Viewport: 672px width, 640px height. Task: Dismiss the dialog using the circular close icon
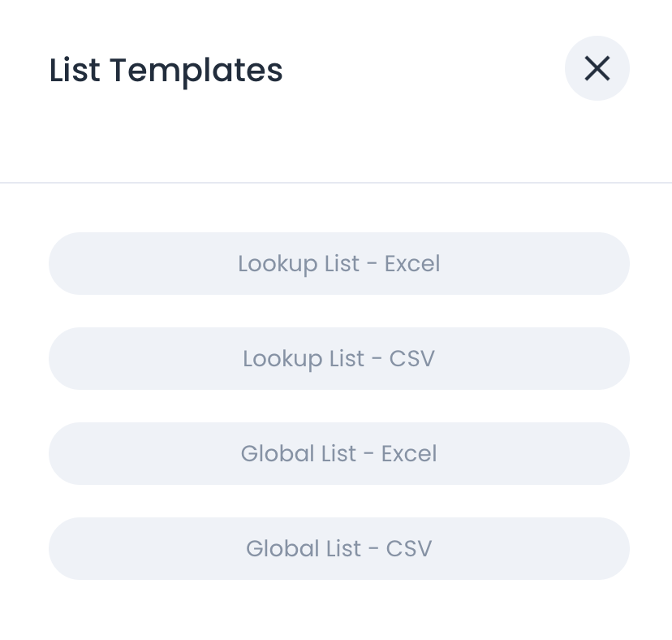click(x=597, y=68)
